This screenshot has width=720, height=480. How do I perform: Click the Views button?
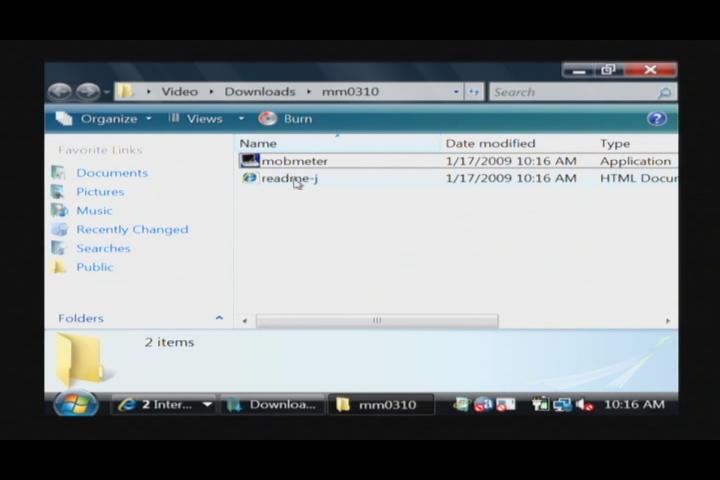196,119
